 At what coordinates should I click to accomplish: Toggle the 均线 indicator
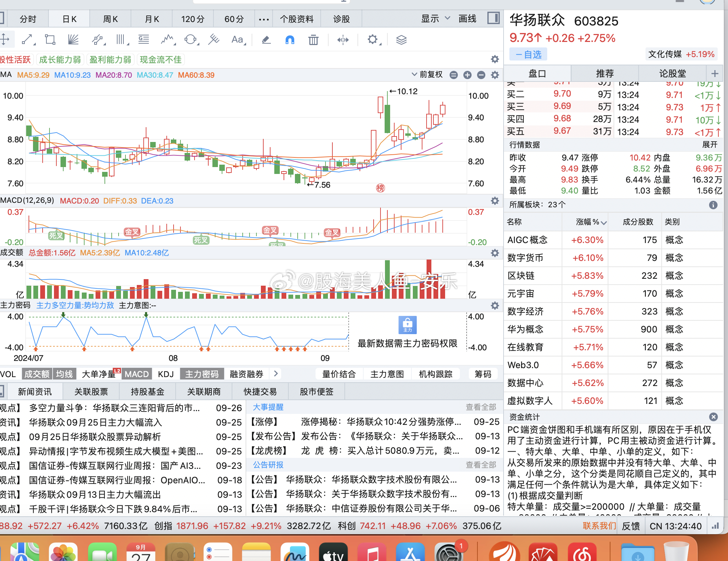[x=64, y=374]
